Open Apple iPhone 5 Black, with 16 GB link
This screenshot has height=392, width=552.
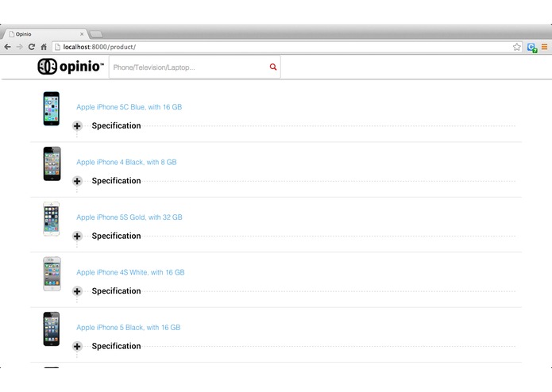tap(128, 328)
